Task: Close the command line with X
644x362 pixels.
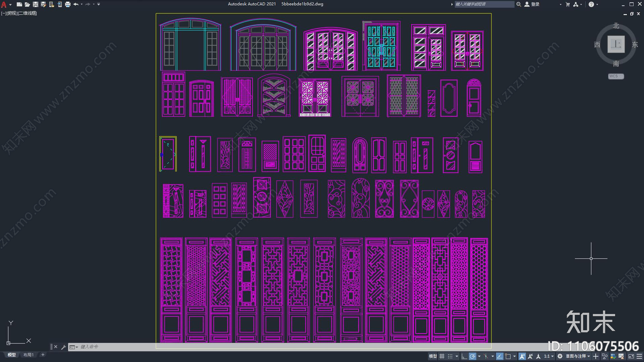Action: tap(56, 347)
